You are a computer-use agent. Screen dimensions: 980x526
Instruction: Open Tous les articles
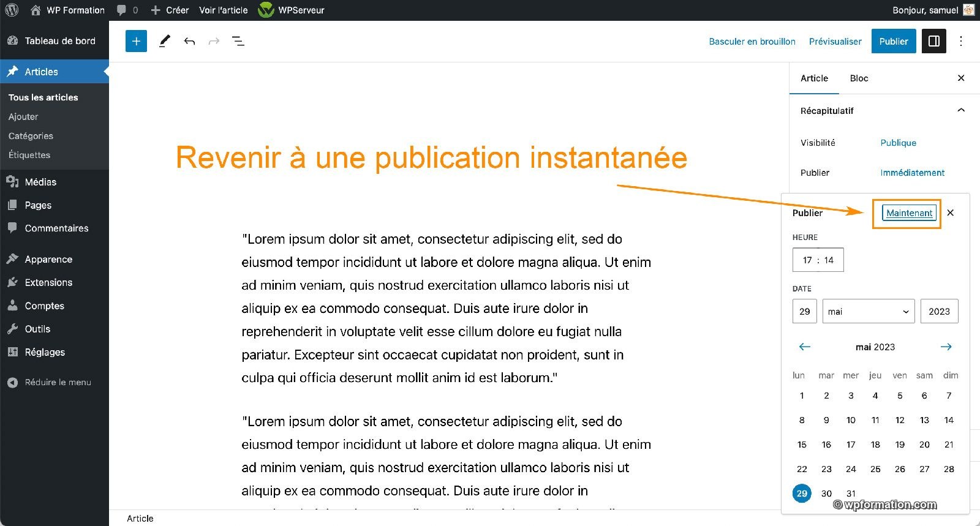click(x=43, y=97)
